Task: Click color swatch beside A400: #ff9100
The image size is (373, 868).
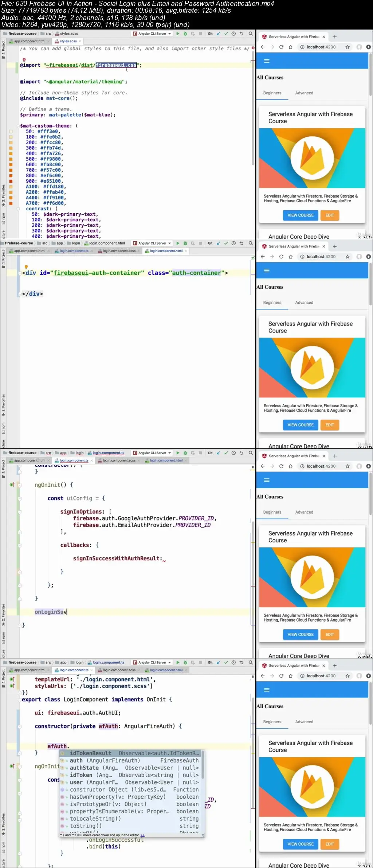Action: point(11,198)
